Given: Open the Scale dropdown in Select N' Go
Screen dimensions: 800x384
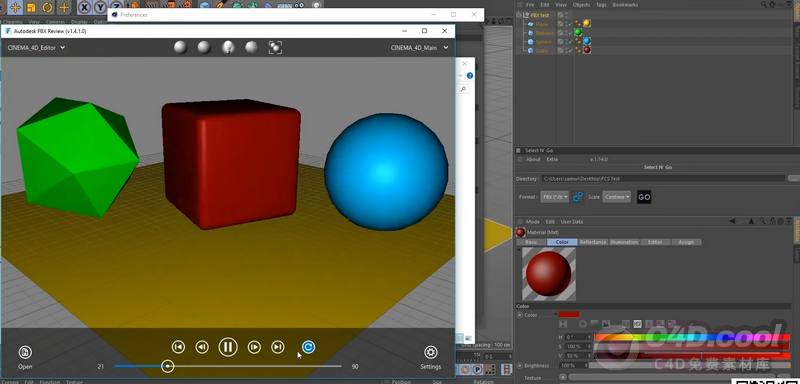Looking at the screenshot, I should [616, 197].
